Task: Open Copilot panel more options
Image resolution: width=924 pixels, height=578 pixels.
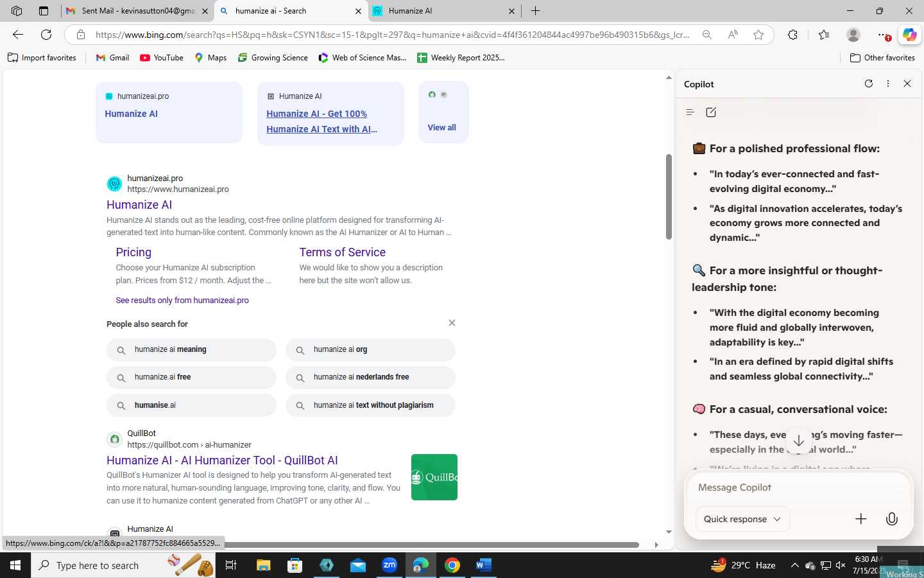Action: coord(888,83)
